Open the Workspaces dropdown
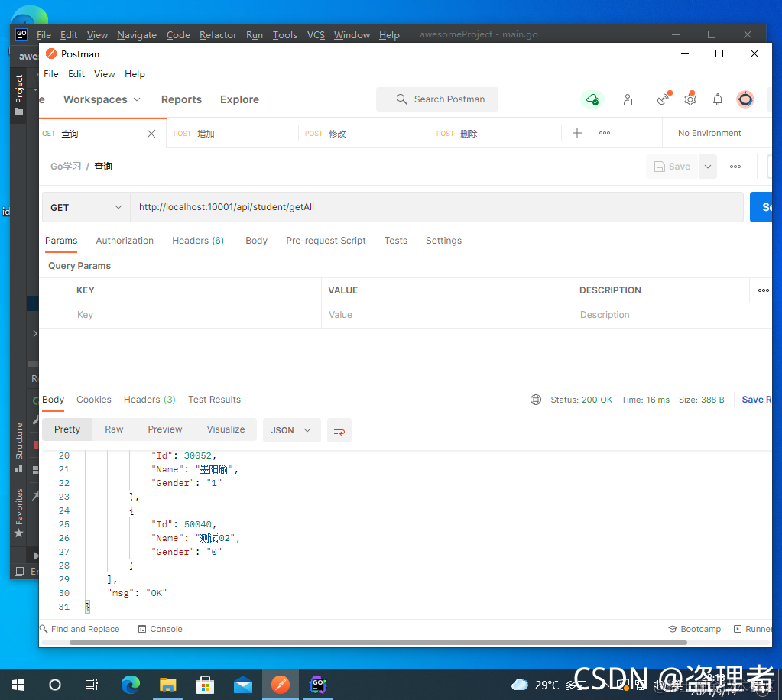 click(x=102, y=99)
